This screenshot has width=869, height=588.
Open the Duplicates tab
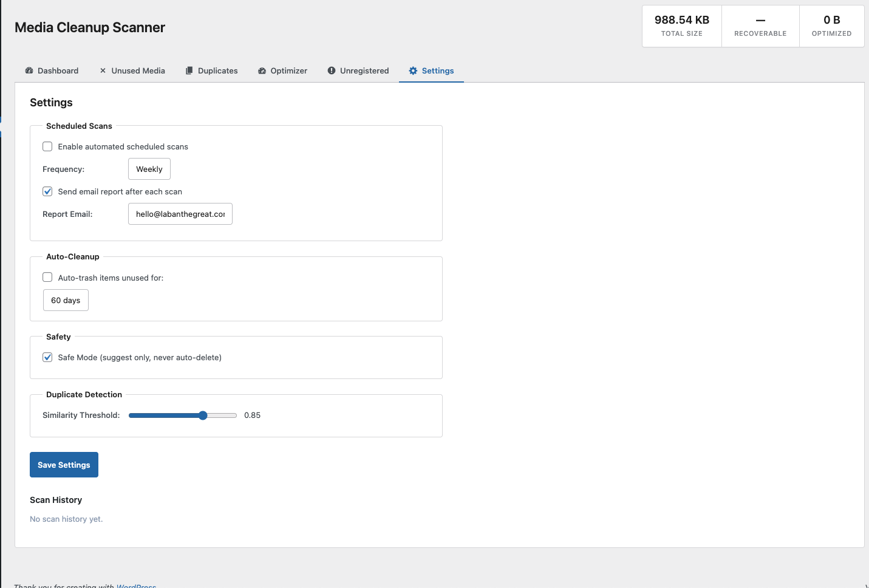point(212,70)
